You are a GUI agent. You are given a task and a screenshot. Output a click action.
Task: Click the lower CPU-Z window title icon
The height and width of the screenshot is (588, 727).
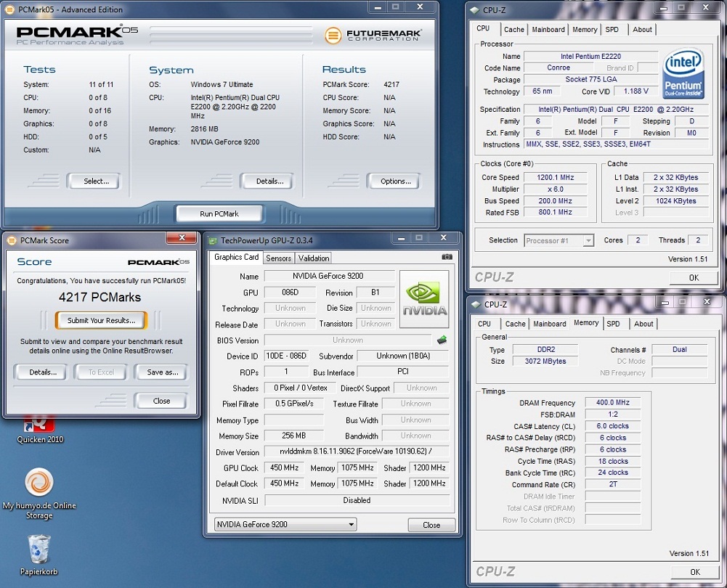[x=476, y=304]
